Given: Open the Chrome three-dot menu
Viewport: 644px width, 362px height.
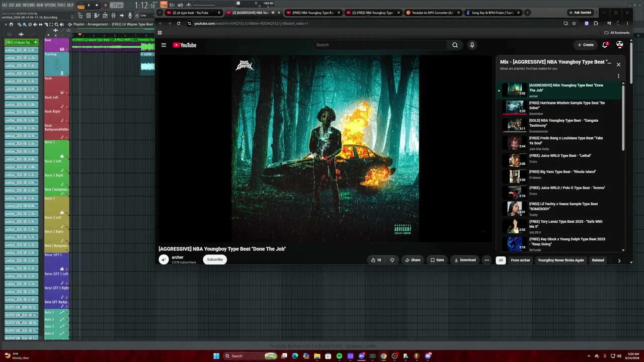Looking at the screenshot, I should pyautogui.click(x=627, y=23).
